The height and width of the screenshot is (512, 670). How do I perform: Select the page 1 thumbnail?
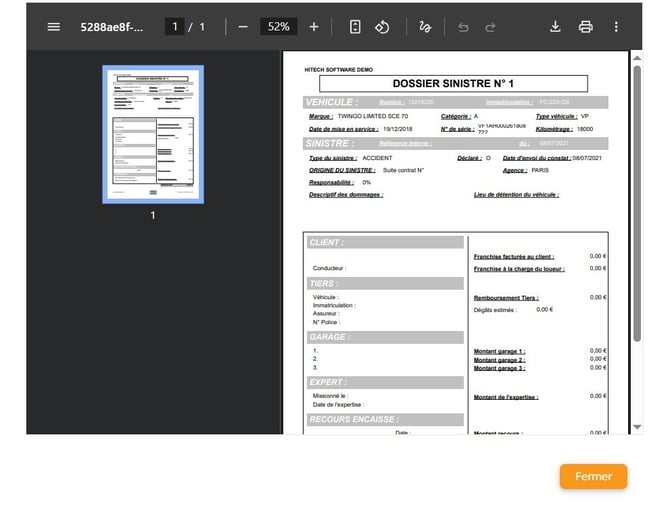point(153,134)
